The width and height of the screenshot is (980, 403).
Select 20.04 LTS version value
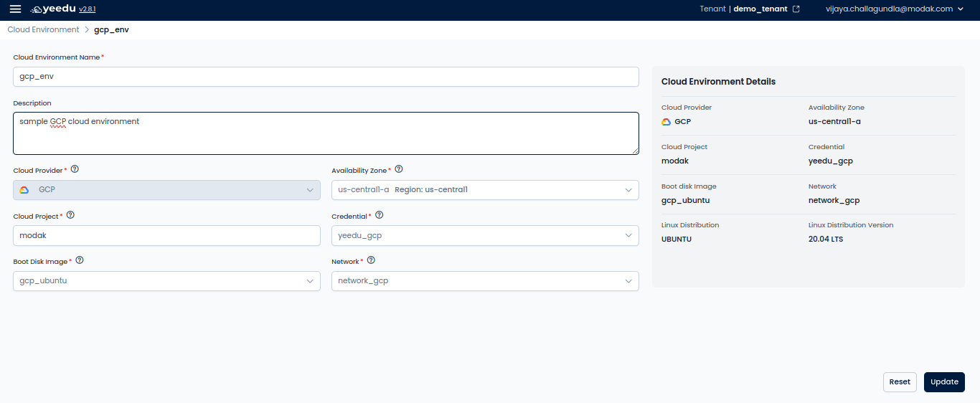(x=826, y=239)
